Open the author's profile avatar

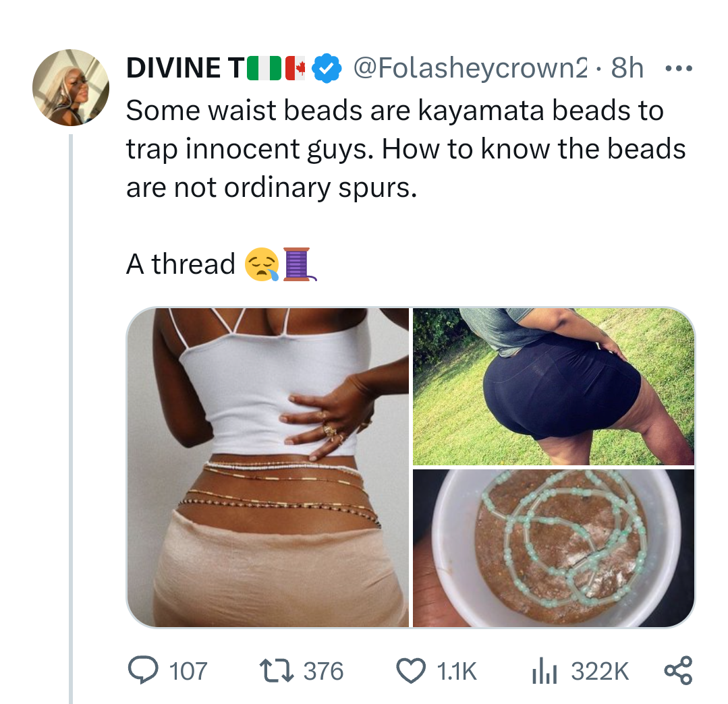click(x=71, y=88)
